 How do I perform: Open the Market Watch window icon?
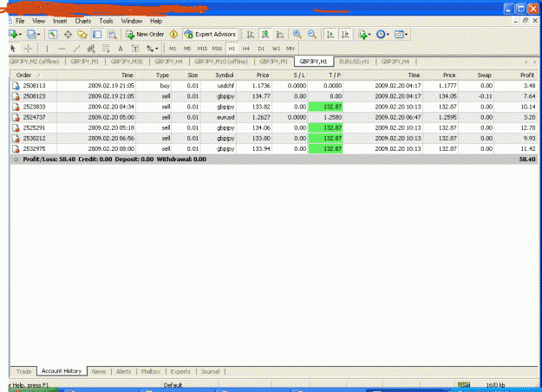(x=53, y=34)
